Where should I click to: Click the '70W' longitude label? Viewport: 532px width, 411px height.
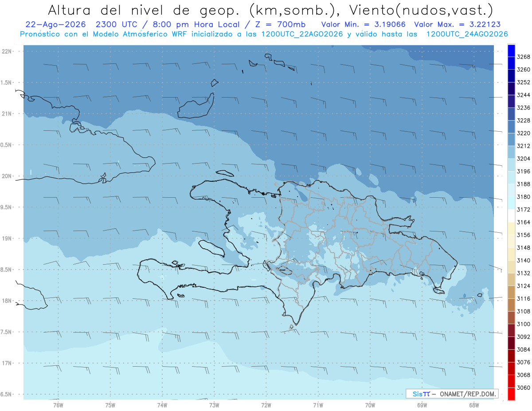pos(370,405)
